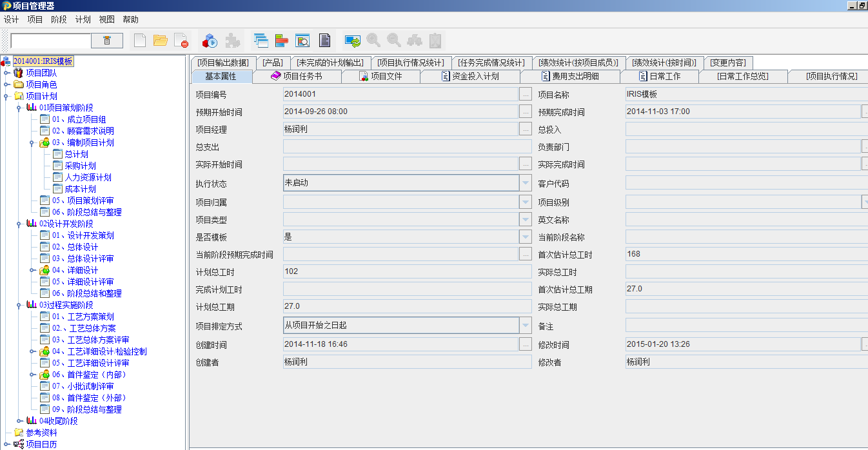868x450 pixels.
Task: Click the delete document toolbar icon
Action: (181, 41)
